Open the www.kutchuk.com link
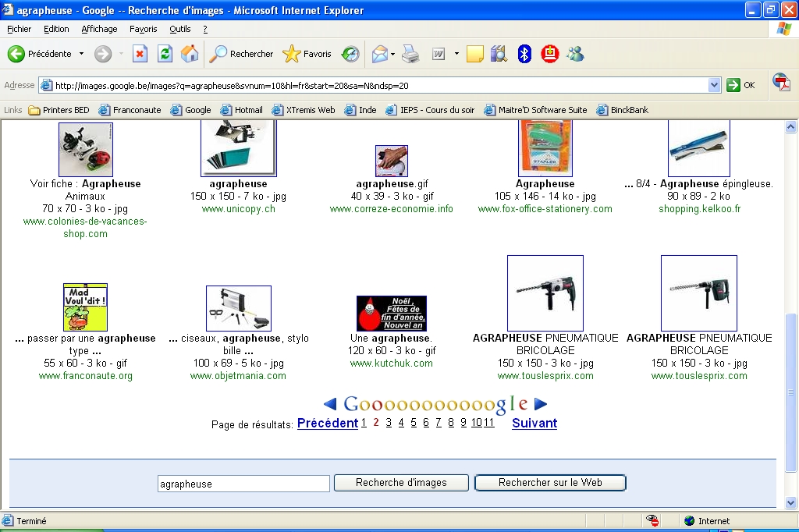Screen dimensions: 799x532 392,364
